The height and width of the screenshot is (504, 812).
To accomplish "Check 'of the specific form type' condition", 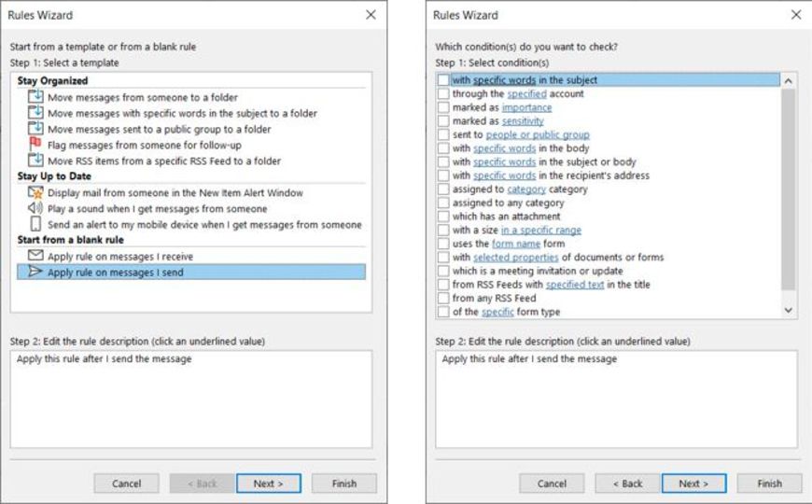I will coord(443,312).
